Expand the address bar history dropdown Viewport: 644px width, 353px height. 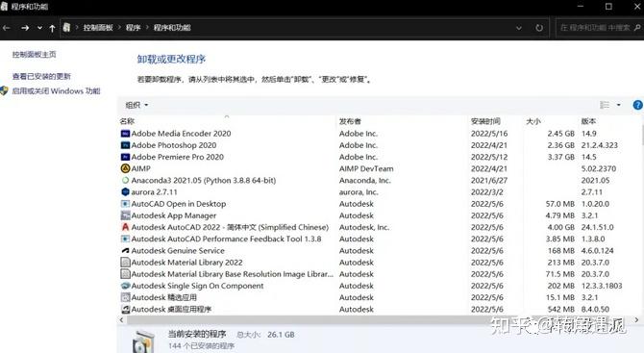(519, 28)
